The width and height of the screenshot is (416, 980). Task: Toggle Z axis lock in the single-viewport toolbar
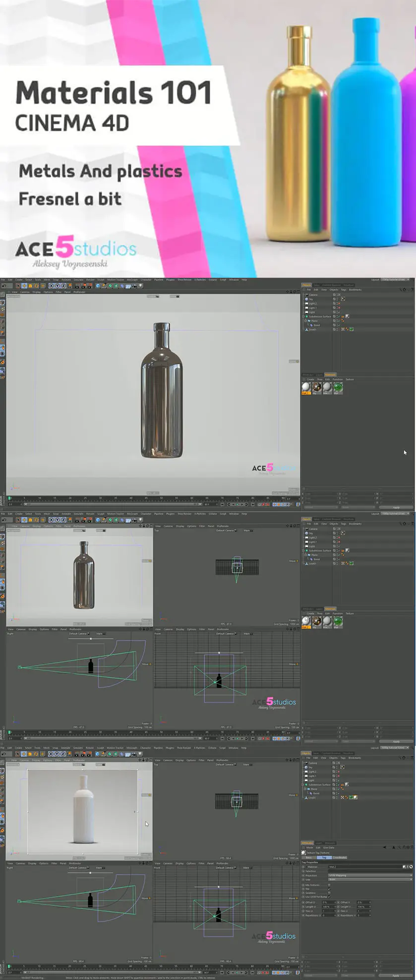(x=62, y=286)
